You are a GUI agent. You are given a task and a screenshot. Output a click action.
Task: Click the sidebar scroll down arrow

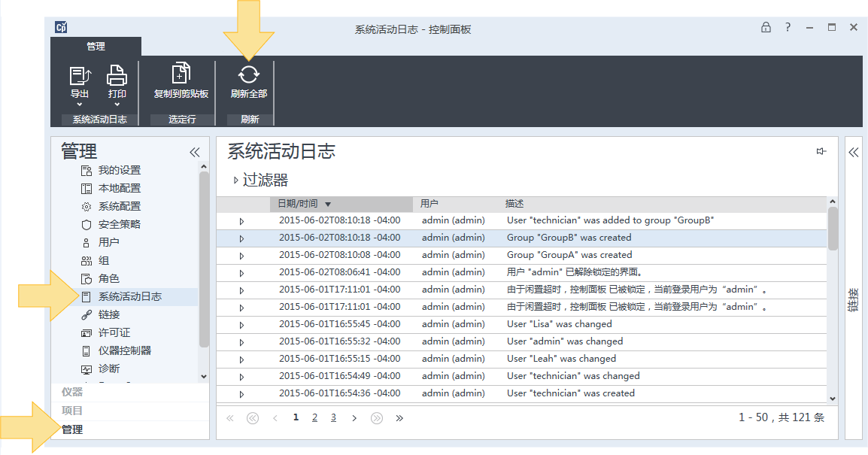[204, 376]
